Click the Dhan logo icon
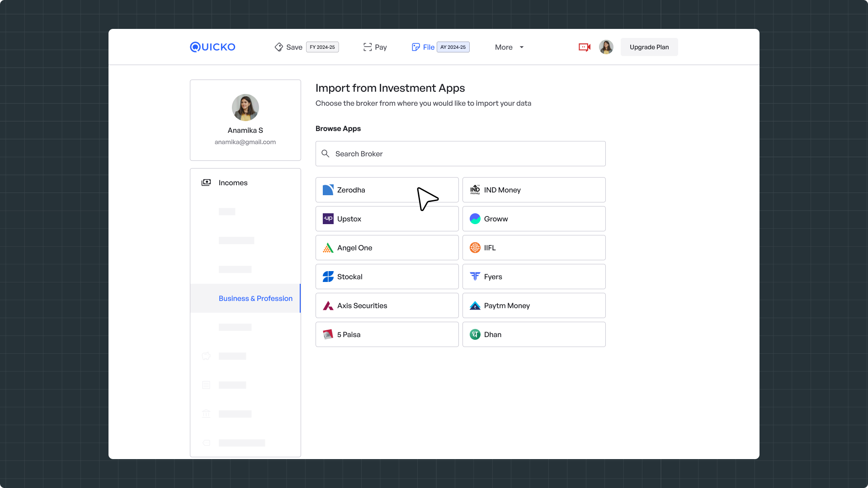 (475, 334)
